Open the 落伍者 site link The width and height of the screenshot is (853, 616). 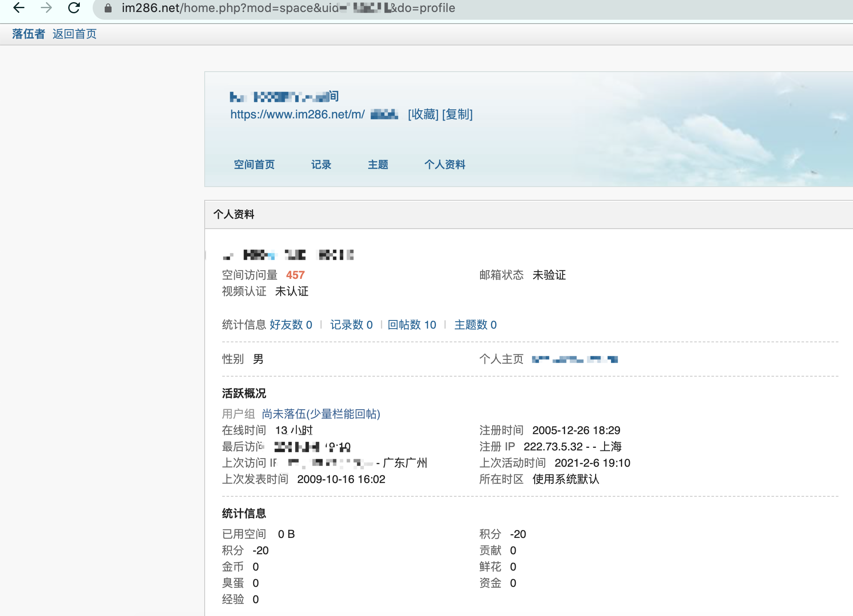(28, 34)
